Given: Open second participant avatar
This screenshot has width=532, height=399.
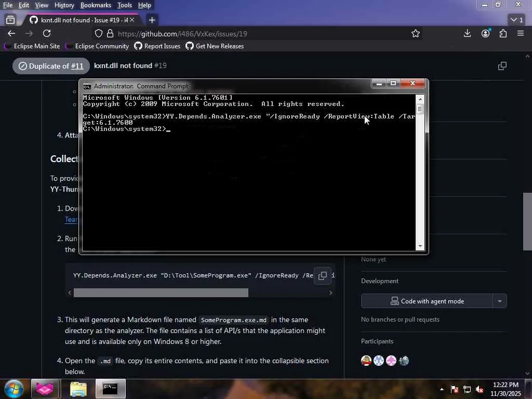Looking at the screenshot, I should coord(379,361).
